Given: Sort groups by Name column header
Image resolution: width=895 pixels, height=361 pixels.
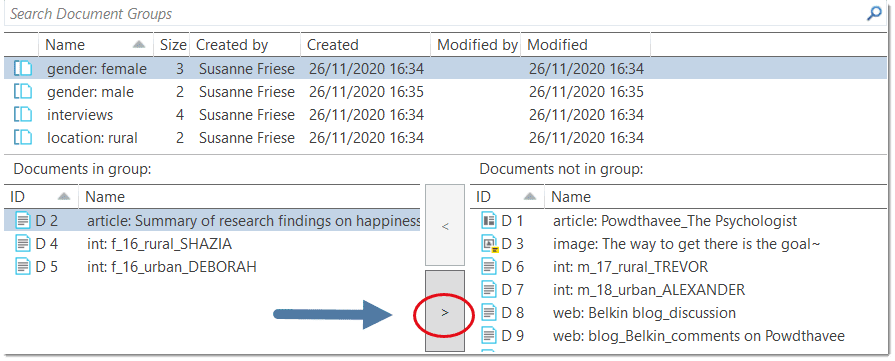Looking at the screenshot, I should click(96, 45).
